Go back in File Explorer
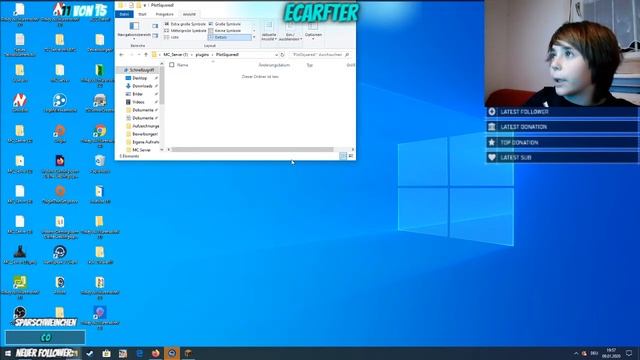 coord(122,55)
